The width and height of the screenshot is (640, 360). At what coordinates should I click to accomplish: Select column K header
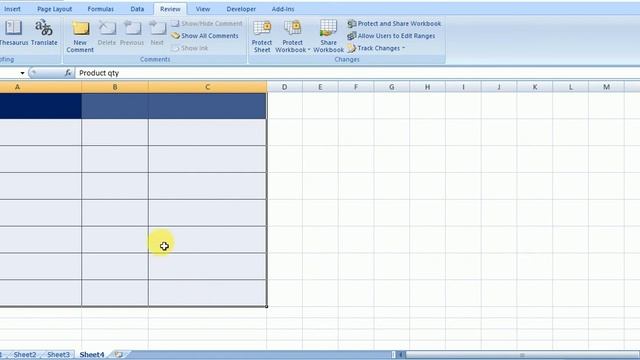coord(535,87)
